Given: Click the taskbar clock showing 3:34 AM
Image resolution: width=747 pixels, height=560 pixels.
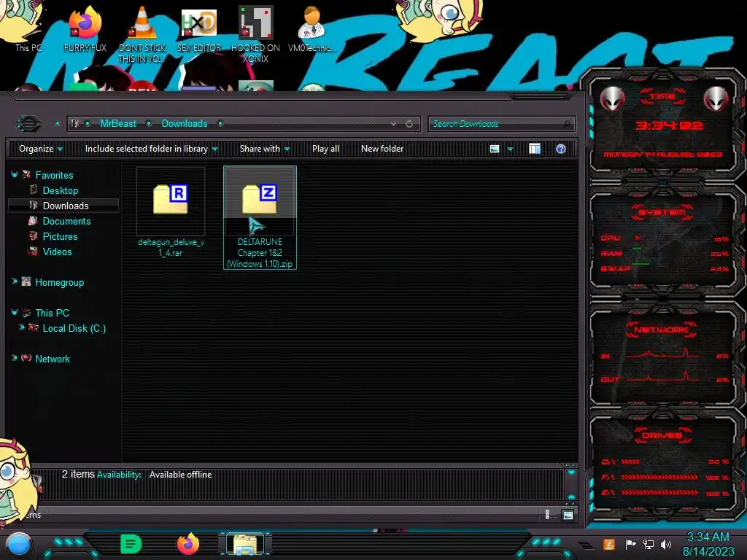Looking at the screenshot, I should point(708,544).
